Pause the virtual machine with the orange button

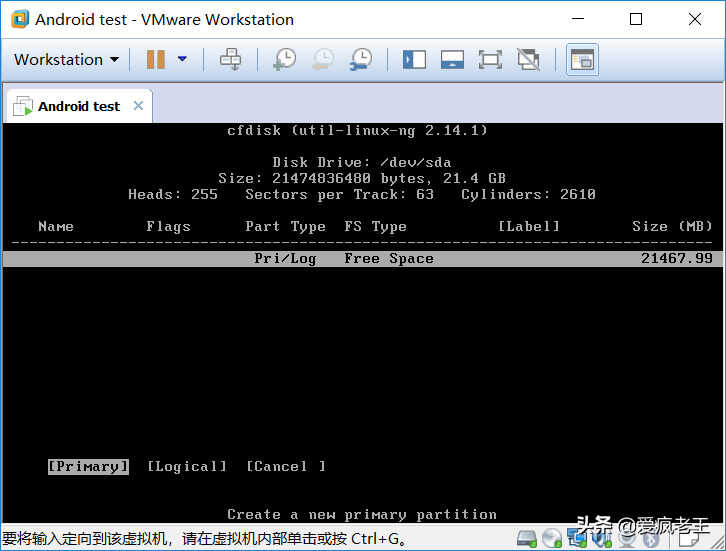(x=156, y=60)
